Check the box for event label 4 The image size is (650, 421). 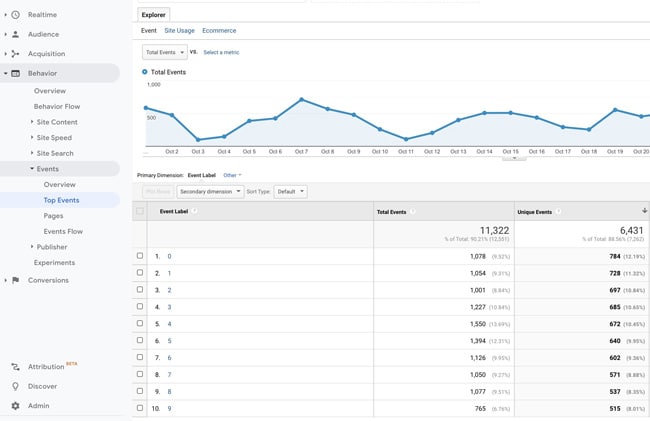click(140, 323)
